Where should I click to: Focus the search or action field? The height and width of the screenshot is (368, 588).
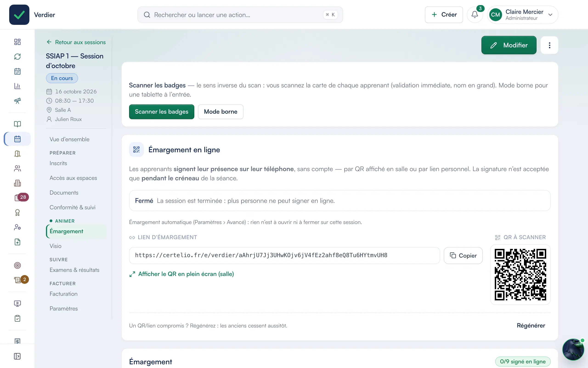coord(240,15)
